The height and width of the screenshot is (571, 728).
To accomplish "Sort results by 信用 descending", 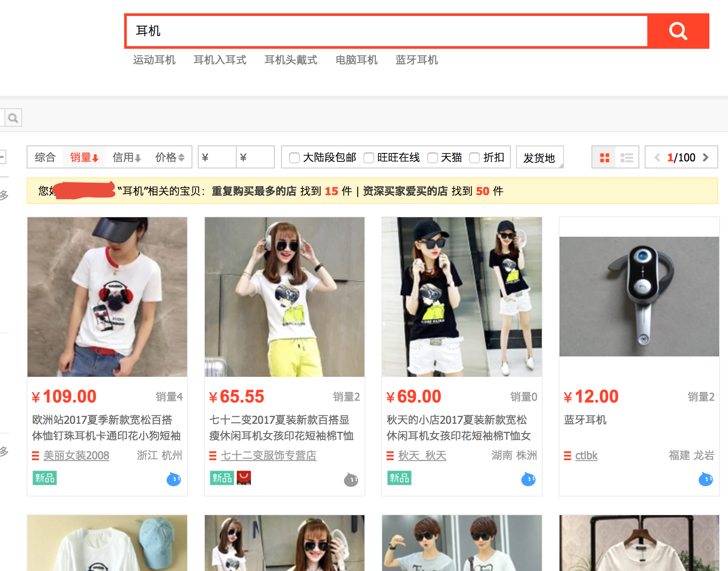I will point(127,157).
